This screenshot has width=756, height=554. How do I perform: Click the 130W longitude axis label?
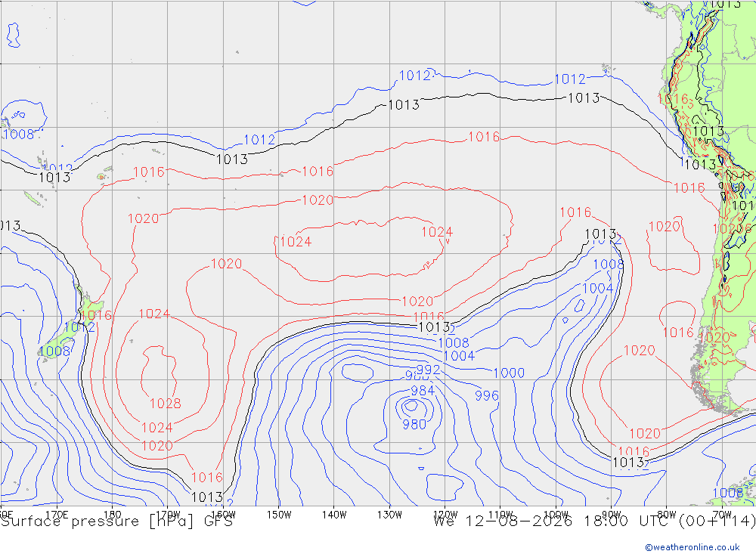(x=389, y=515)
